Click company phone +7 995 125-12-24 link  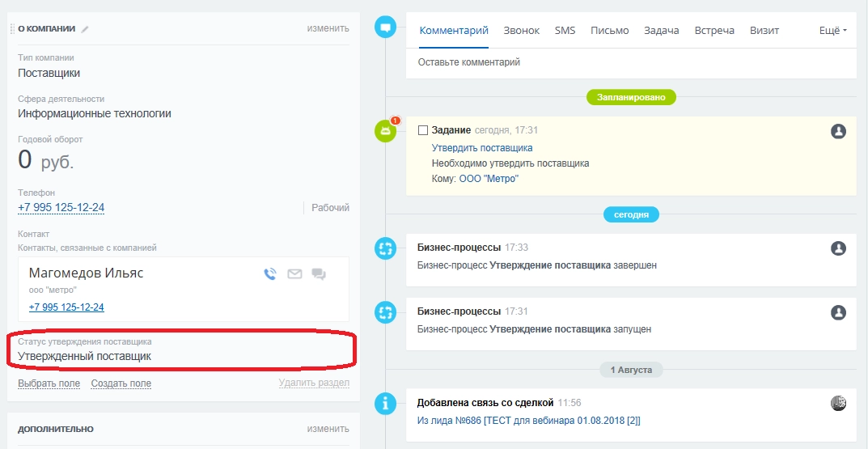point(61,208)
